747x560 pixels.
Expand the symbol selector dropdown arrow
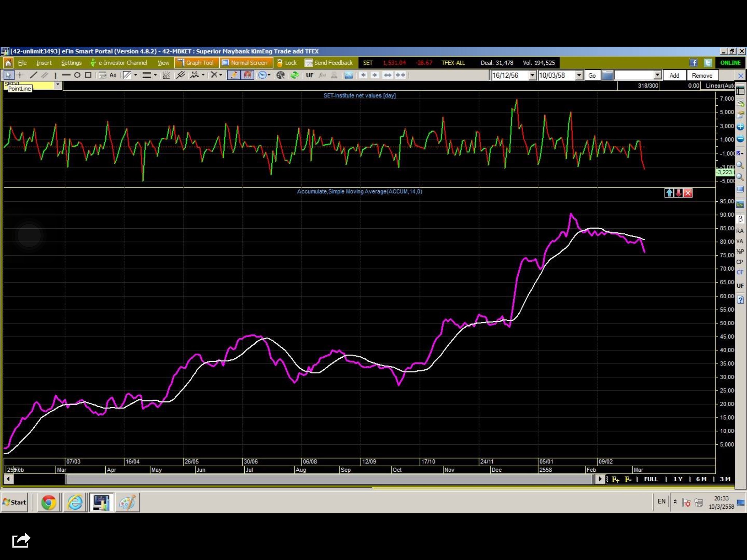coord(58,85)
